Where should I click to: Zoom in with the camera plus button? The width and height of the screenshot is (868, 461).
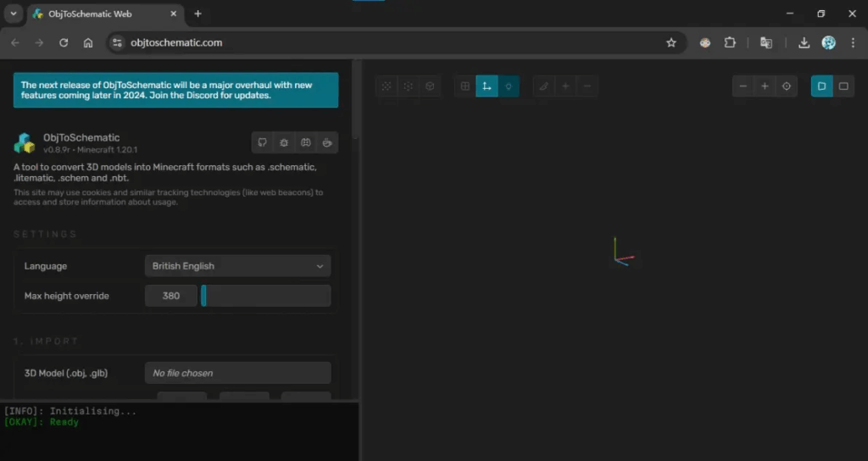765,86
